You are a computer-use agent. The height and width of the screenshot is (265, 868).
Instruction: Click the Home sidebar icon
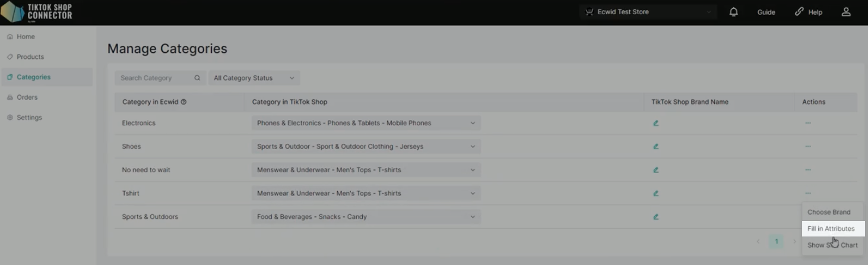click(x=10, y=37)
